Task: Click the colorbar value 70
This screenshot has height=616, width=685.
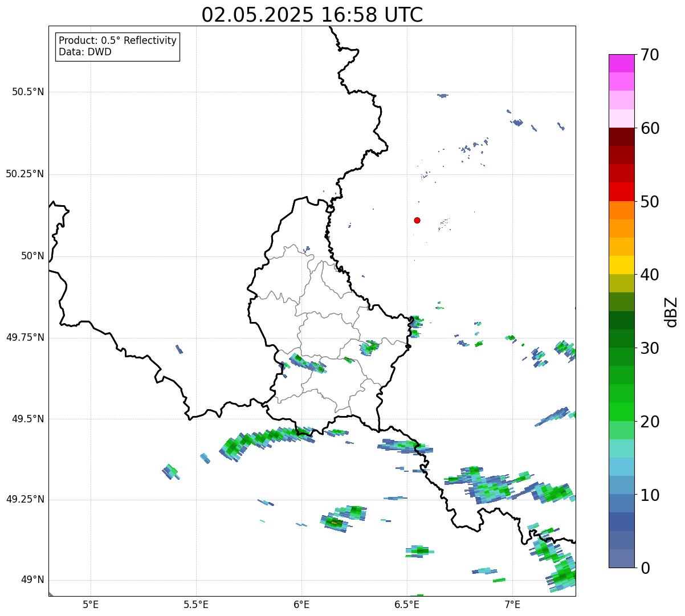Action: pyautogui.click(x=650, y=55)
